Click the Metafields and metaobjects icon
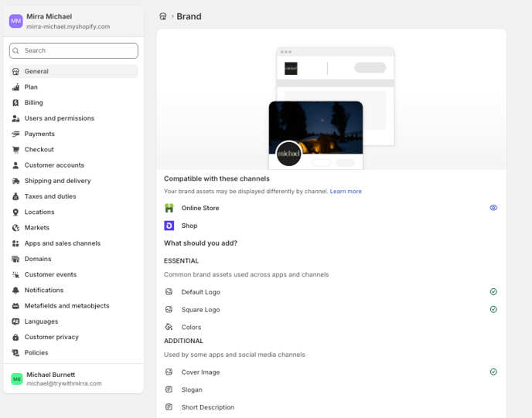The height and width of the screenshot is (418, 532). point(15,306)
